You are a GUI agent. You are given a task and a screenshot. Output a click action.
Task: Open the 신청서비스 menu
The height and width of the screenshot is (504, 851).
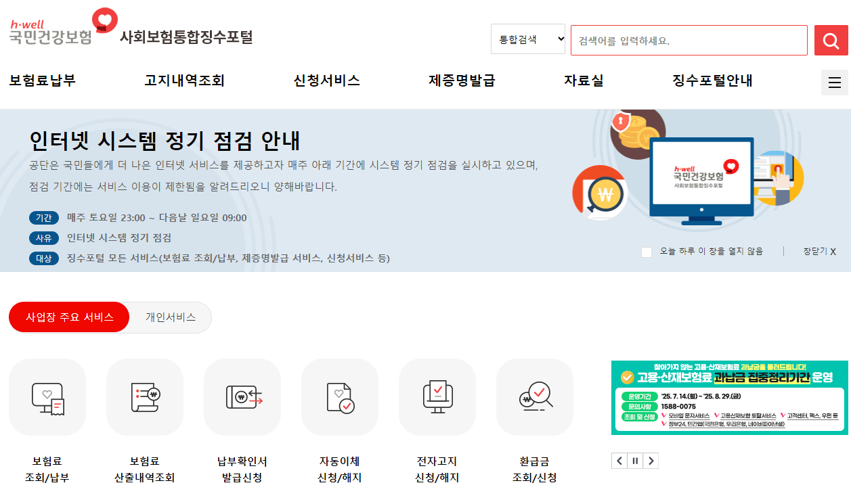(x=326, y=80)
